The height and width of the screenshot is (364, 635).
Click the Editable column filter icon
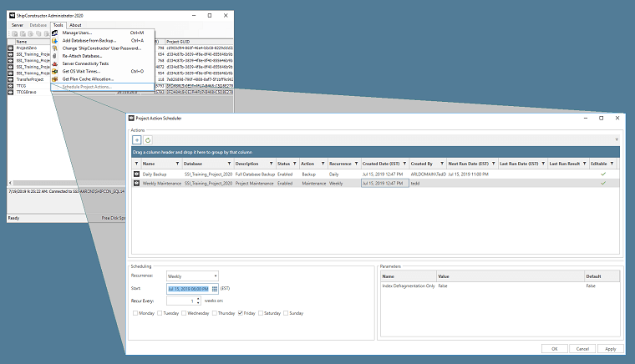(x=612, y=164)
